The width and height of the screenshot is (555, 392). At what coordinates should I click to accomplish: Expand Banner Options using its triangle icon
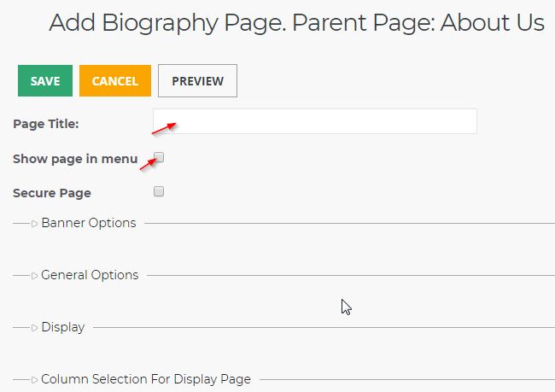click(x=34, y=224)
